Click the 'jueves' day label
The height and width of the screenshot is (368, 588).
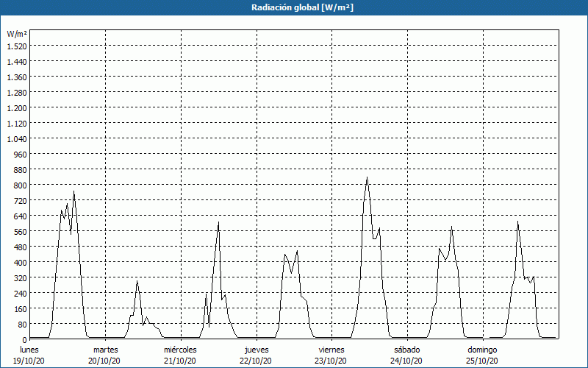pyautogui.click(x=257, y=350)
